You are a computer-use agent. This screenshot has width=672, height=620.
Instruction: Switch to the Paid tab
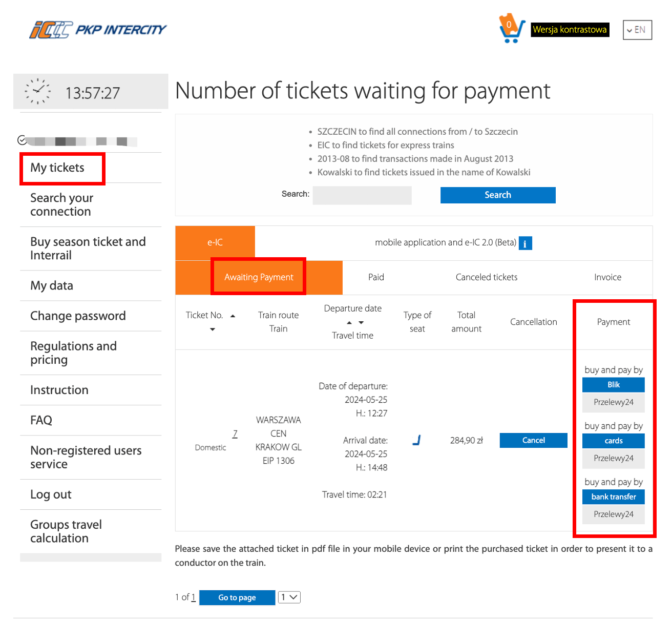[376, 277]
